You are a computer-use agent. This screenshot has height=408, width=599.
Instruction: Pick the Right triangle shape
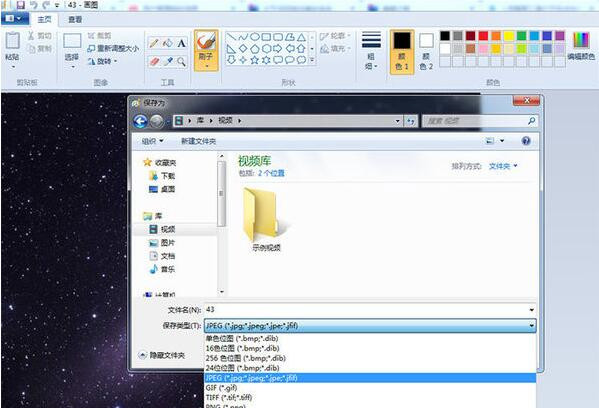pos(231,49)
